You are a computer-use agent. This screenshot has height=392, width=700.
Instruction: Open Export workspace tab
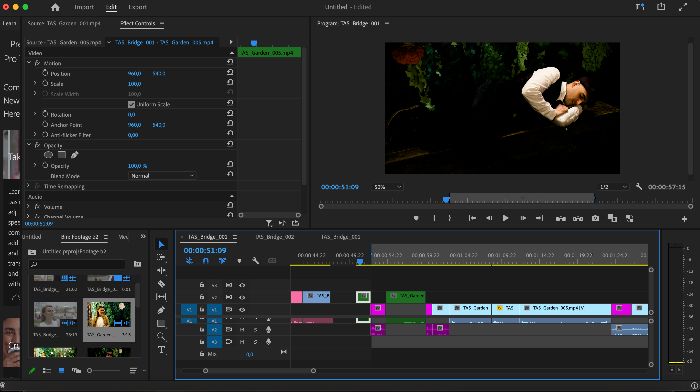pyautogui.click(x=137, y=7)
